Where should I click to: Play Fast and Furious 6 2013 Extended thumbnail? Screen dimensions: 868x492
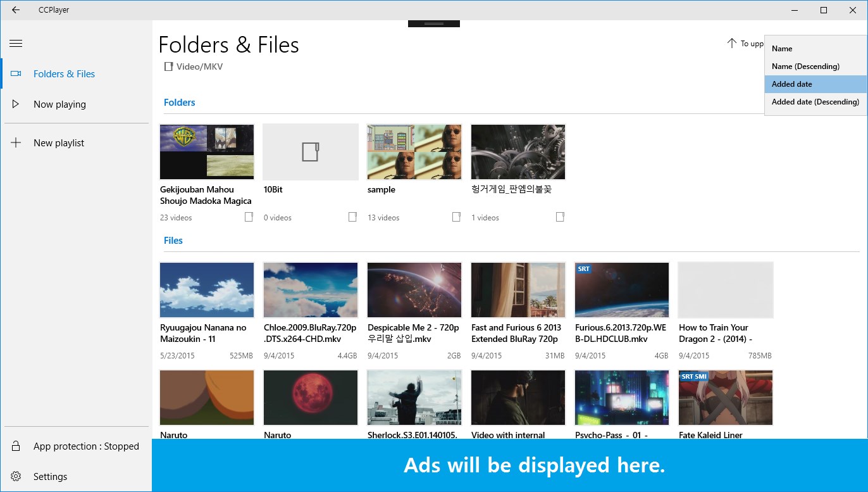(518, 290)
